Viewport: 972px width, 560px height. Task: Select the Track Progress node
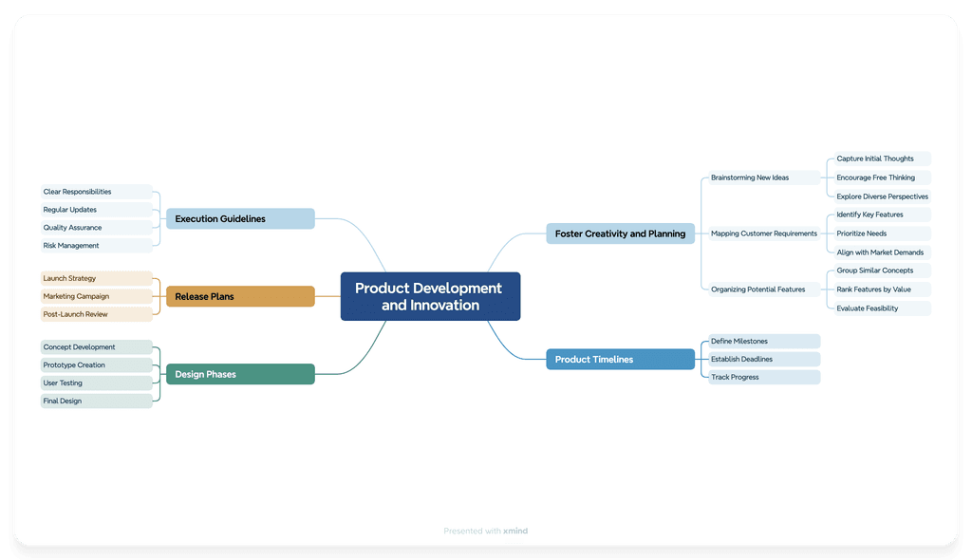point(735,377)
